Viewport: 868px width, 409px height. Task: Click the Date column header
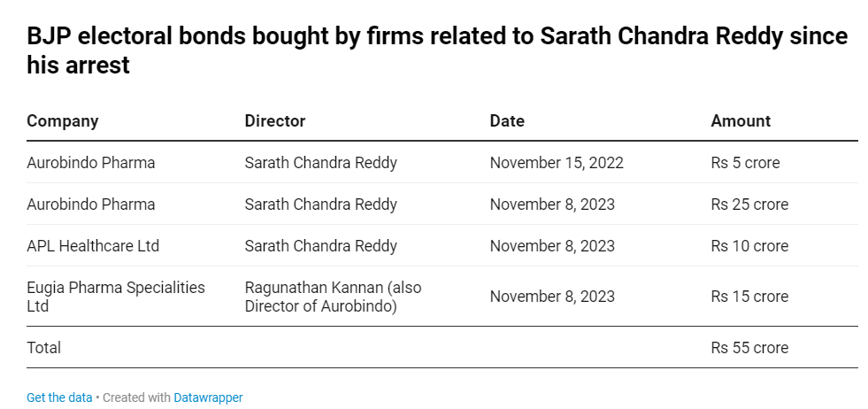507,120
